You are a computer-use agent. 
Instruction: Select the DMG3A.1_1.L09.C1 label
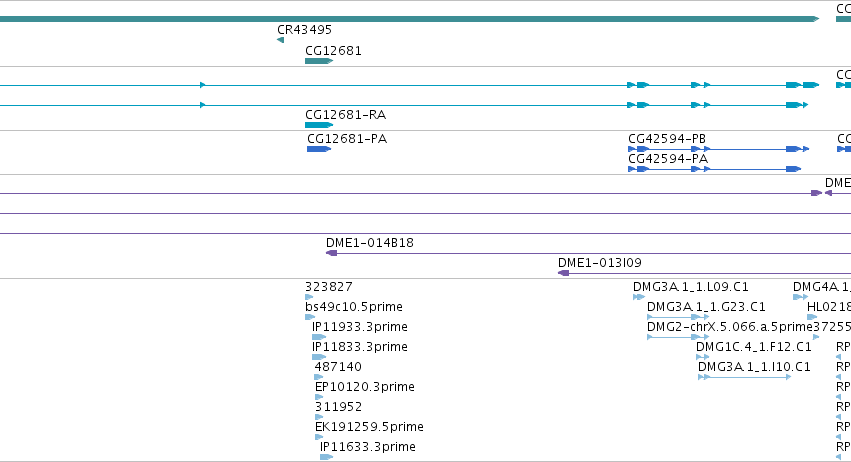point(691,287)
